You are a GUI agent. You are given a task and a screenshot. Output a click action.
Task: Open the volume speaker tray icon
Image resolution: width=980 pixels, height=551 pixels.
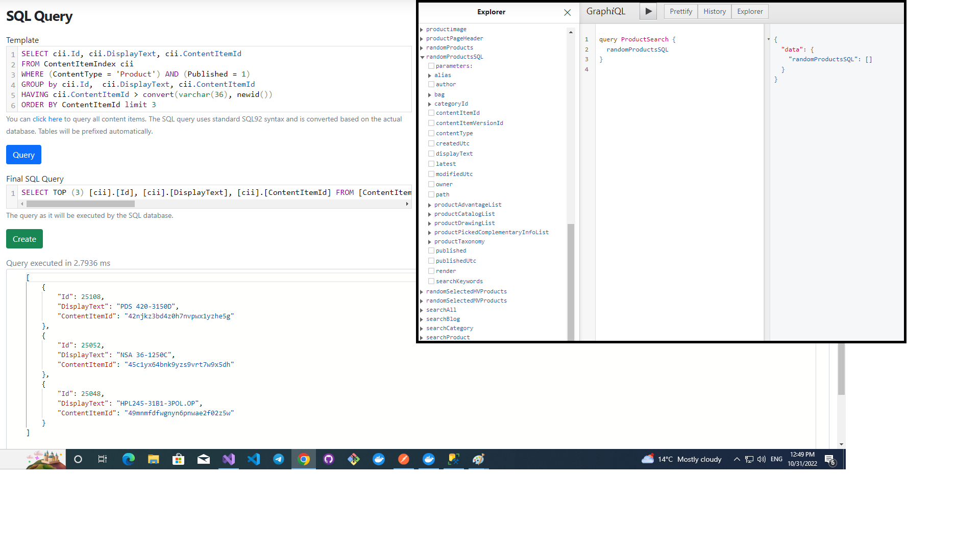[x=761, y=459]
